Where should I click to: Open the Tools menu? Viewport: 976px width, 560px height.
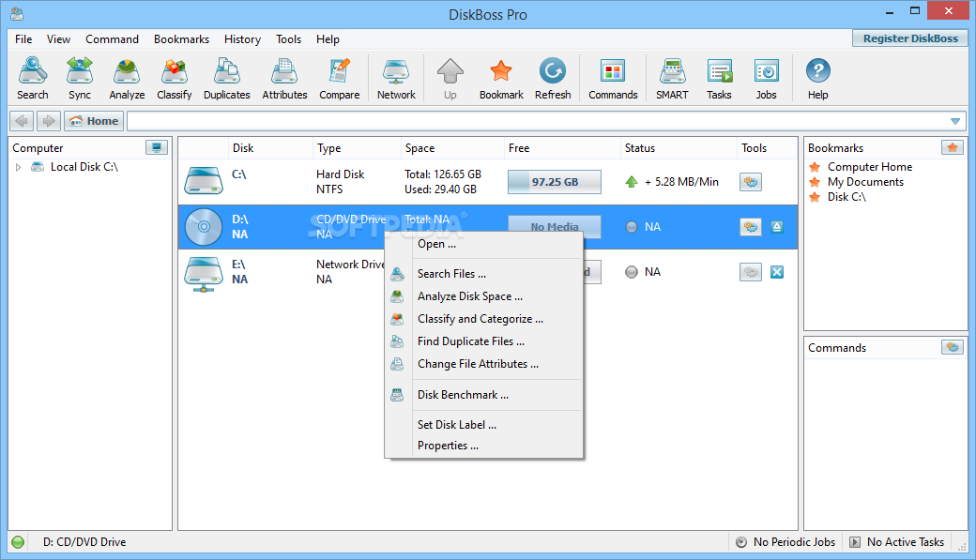(288, 39)
